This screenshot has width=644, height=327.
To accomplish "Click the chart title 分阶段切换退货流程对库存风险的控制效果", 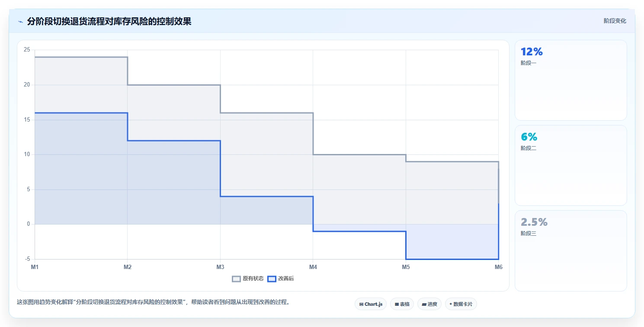I will click(x=109, y=21).
